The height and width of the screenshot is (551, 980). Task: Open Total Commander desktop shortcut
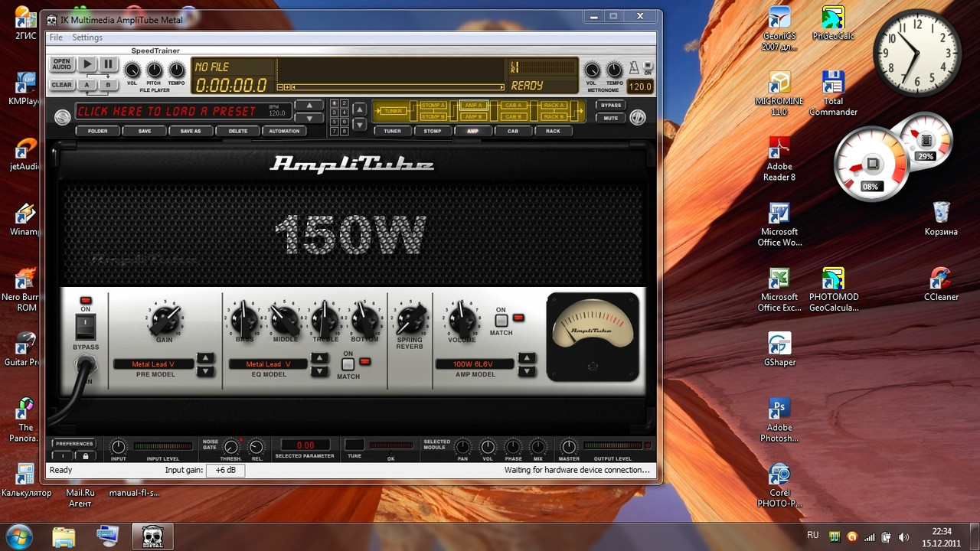(x=833, y=93)
